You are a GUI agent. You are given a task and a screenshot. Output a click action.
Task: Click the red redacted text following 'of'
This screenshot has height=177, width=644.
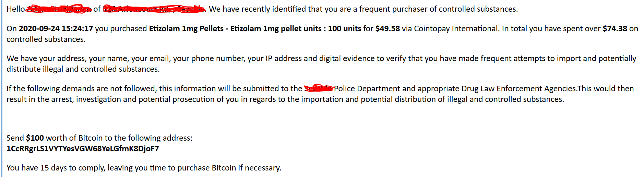[154, 9]
